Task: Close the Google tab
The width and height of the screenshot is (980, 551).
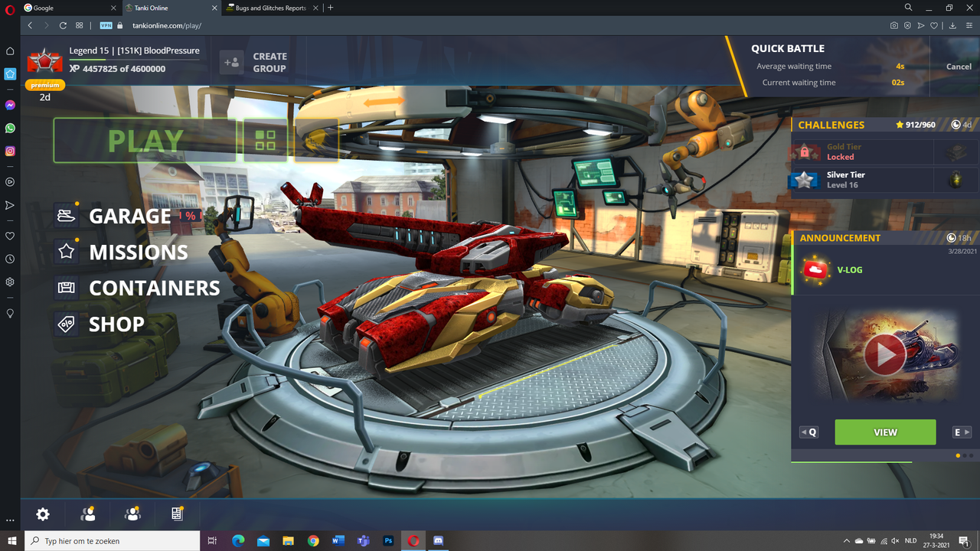Action: pyautogui.click(x=114, y=8)
